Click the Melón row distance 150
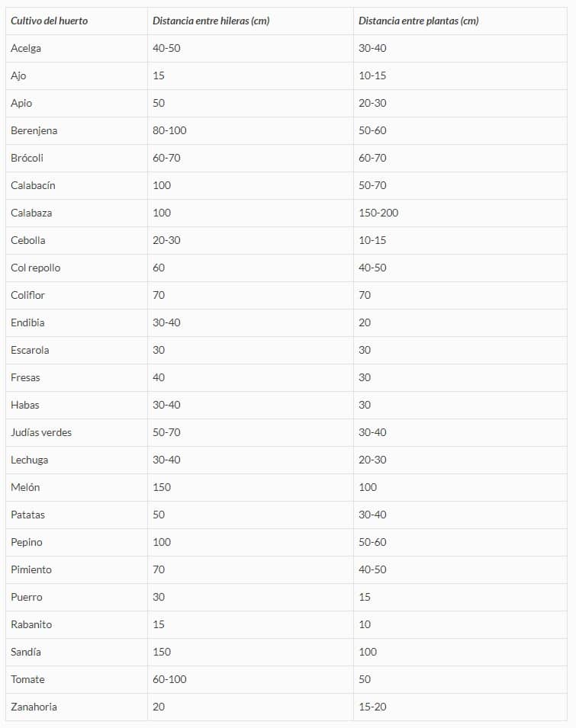This screenshot has width=576, height=728. (x=162, y=487)
